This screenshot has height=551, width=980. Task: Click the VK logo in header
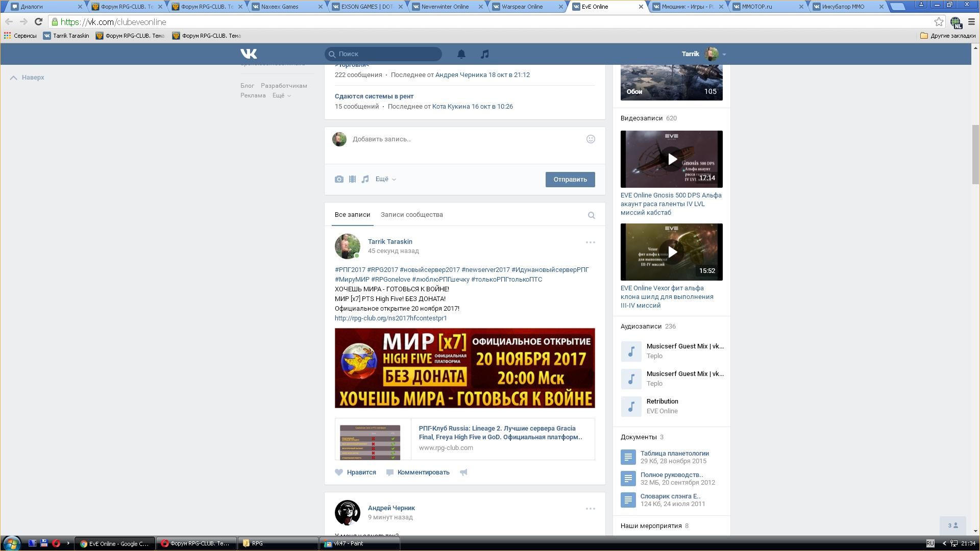[249, 54]
